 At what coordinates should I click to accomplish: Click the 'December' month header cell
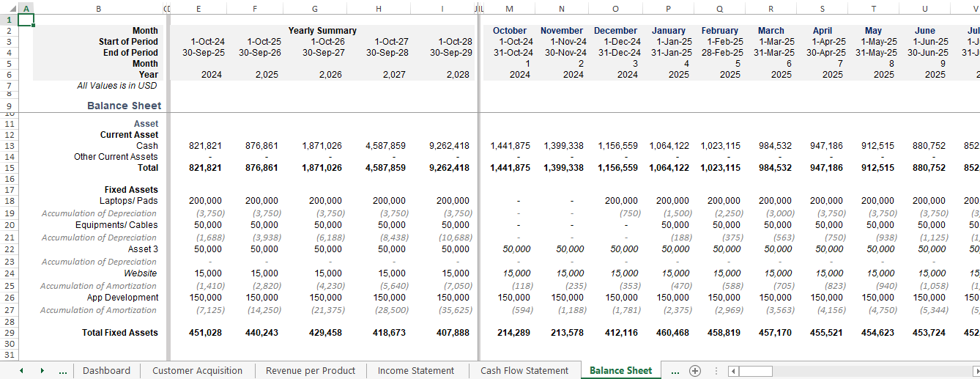tap(615, 31)
